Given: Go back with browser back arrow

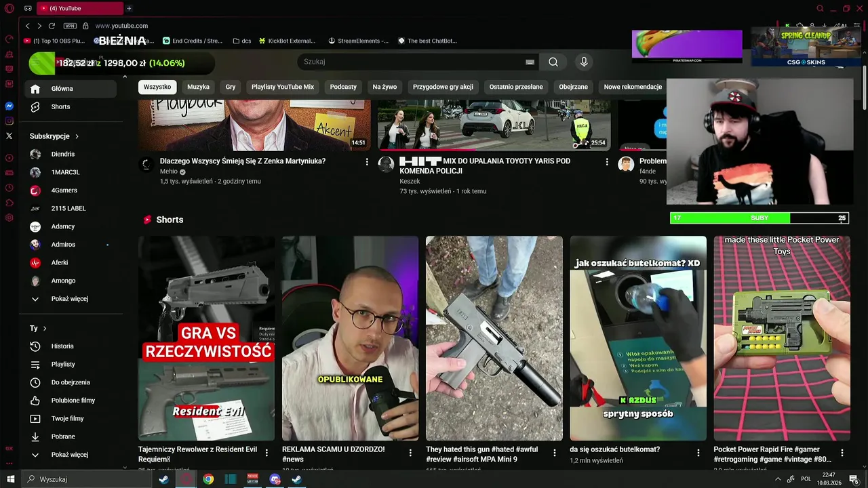Looking at the screenshot, I should click(27, 26).
